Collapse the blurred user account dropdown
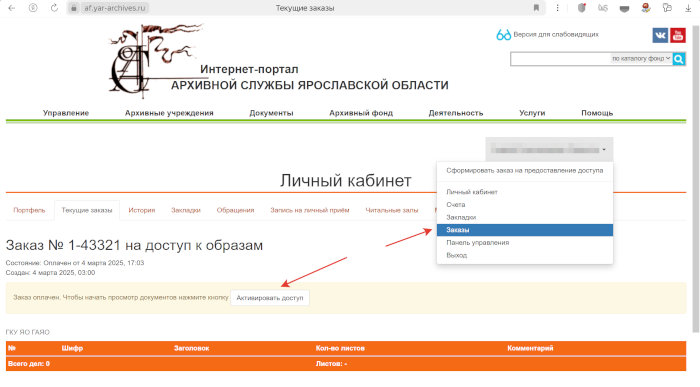Viewport: 700px width, 387px height. (x=549, y=150)
